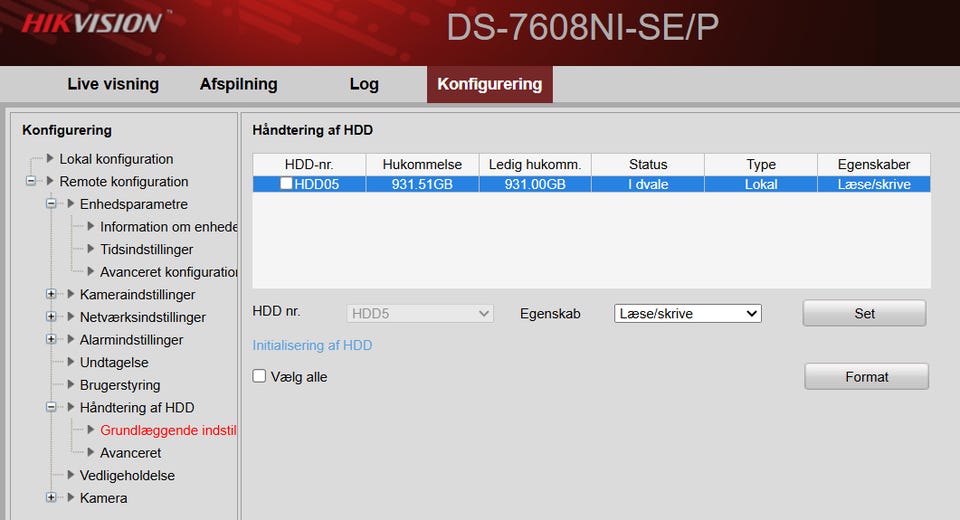
Task: Click the arrow icon beside Lokal konfiguration
Action: (x=50, y=157)
